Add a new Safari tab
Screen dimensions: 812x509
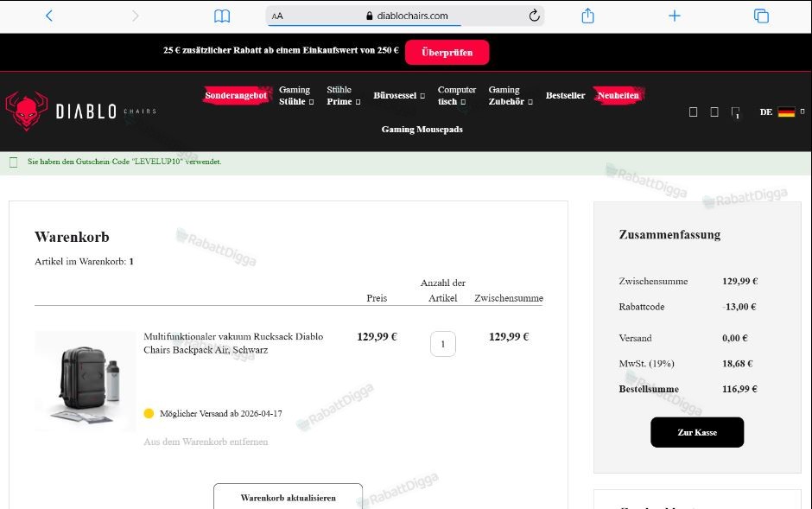[675, 16]
